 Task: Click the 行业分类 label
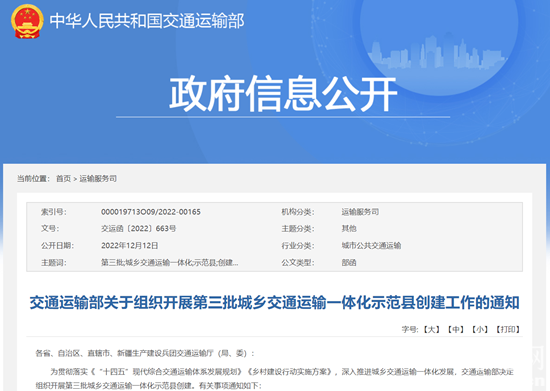point(298,245)
